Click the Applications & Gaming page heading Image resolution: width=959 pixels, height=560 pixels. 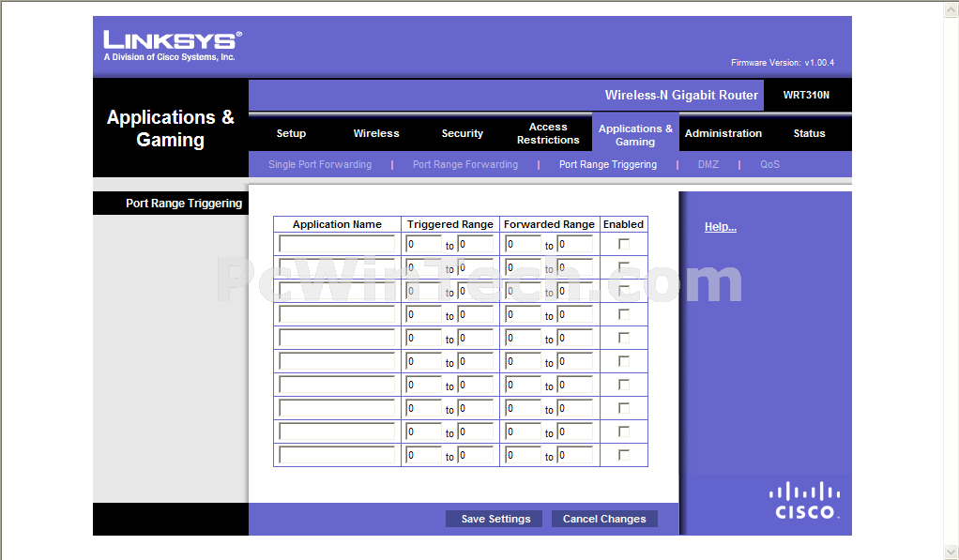tap(171, 129)
